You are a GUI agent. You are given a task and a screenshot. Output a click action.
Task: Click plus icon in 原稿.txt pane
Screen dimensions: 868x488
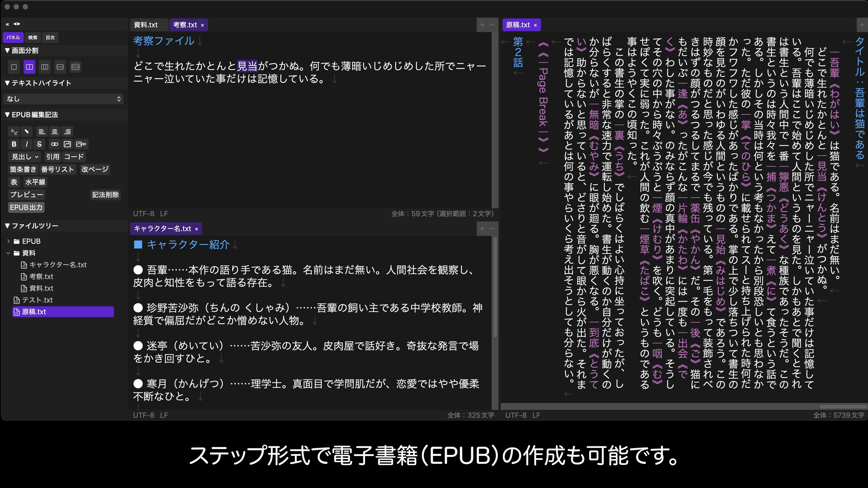(x=862, y=25)
